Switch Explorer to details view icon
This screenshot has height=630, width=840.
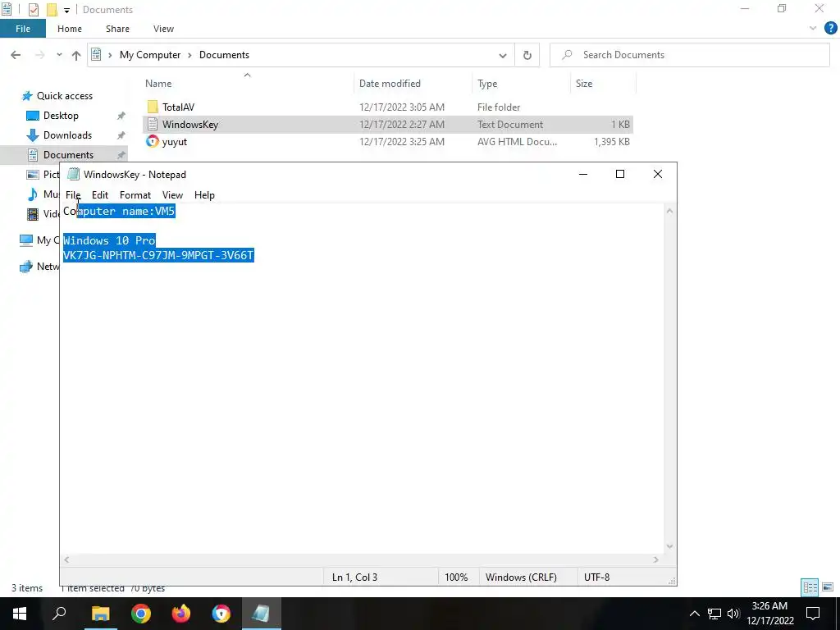[810, 587]
